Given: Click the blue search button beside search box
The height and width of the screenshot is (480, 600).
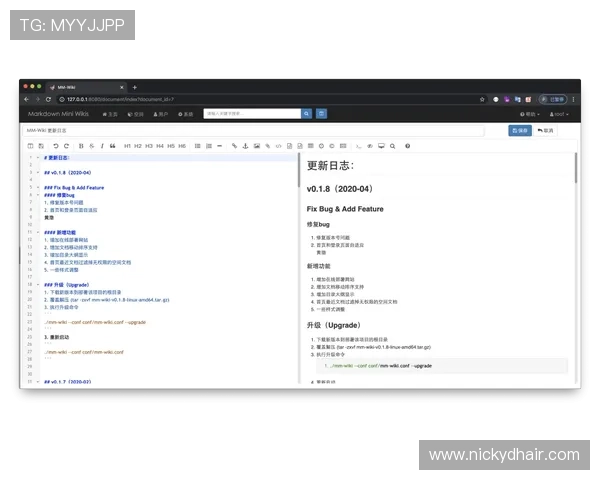Looking at the screenshot, I should click(307, 114).
